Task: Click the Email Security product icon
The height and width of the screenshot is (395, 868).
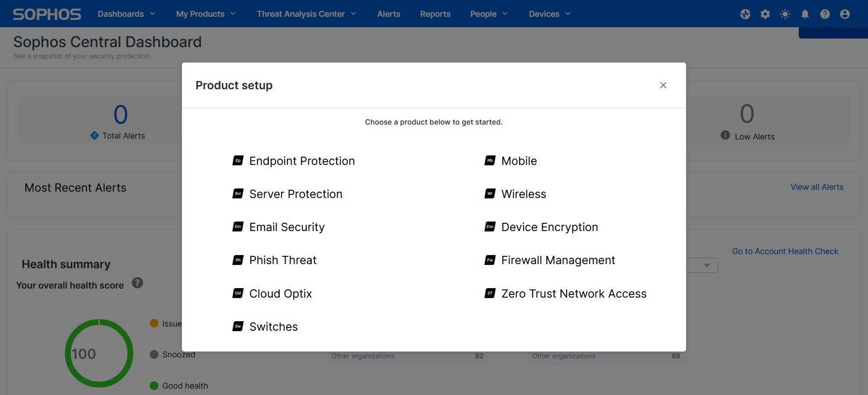Action: tap(238, 226)
